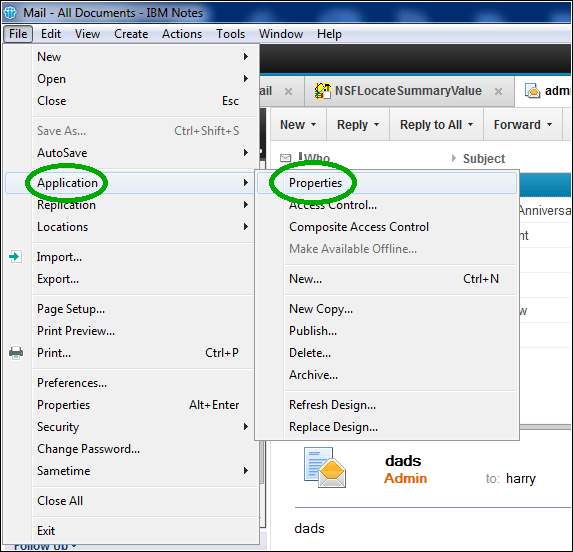Click the Import arrow icon in File menu

coord(15,256)
